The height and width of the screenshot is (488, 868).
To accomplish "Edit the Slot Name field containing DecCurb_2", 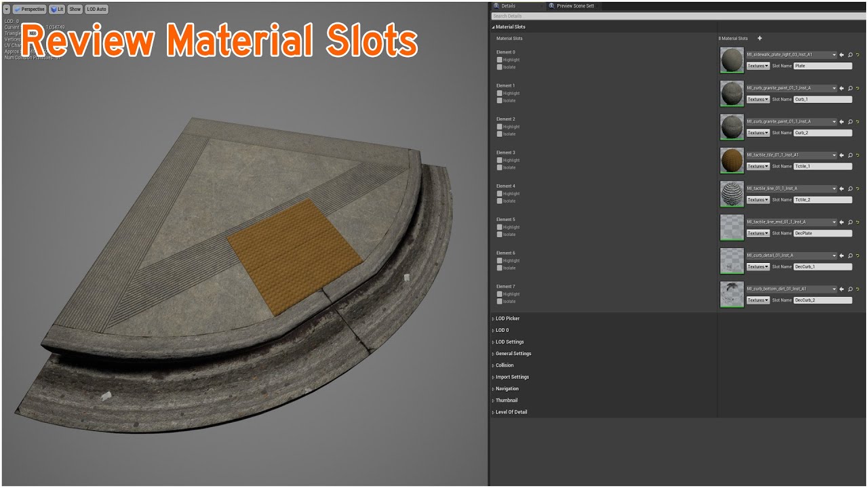I will point(823,300).
